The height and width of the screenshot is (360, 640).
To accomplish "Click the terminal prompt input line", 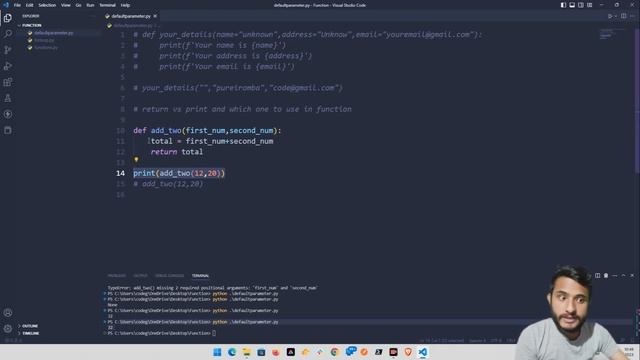I will (161, 333).
